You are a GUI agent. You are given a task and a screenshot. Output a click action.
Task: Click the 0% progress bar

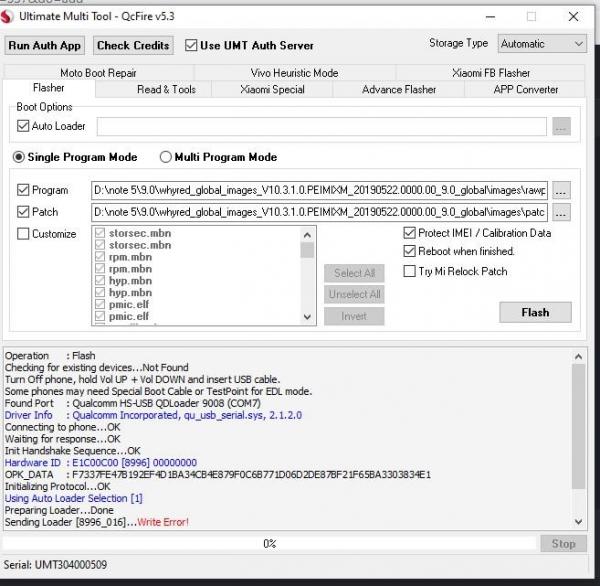[270, 544]
